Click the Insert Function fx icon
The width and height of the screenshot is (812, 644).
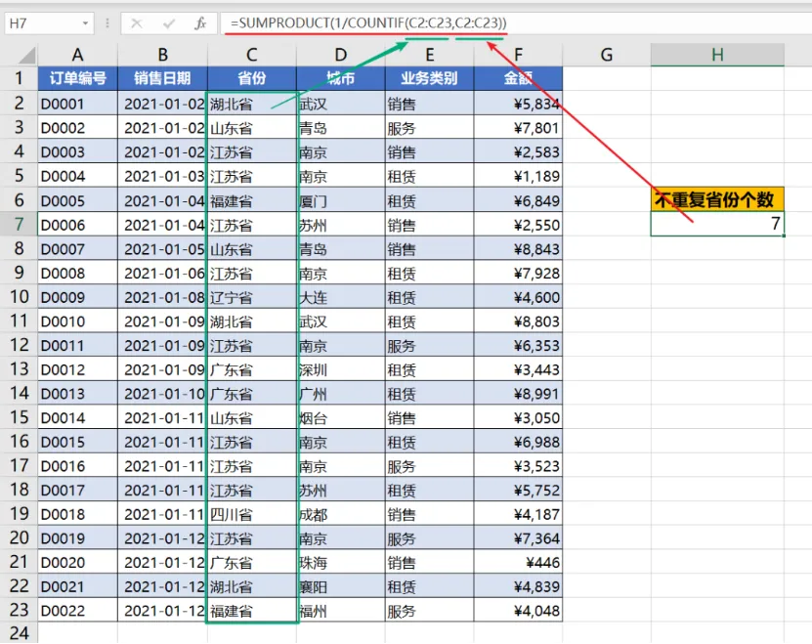click(200, 23)
